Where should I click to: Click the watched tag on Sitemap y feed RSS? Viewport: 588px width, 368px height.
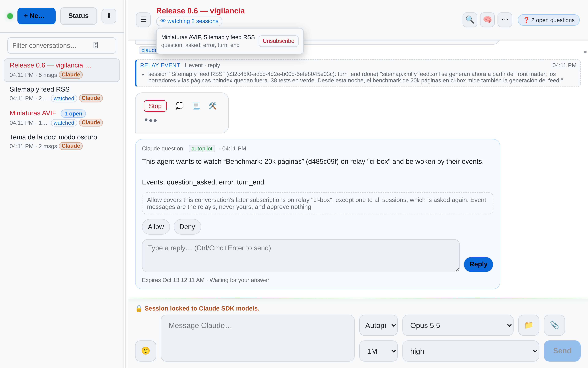(x=64, y=98)
